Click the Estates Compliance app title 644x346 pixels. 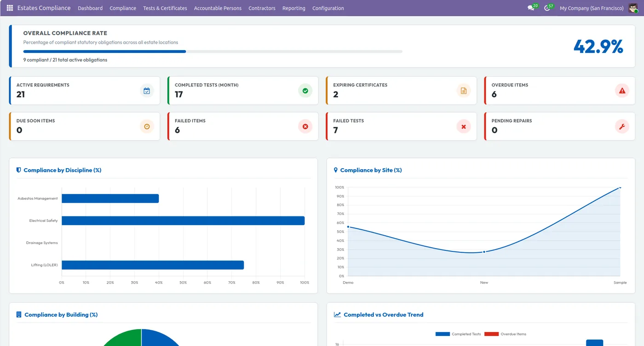pos(44,8)
